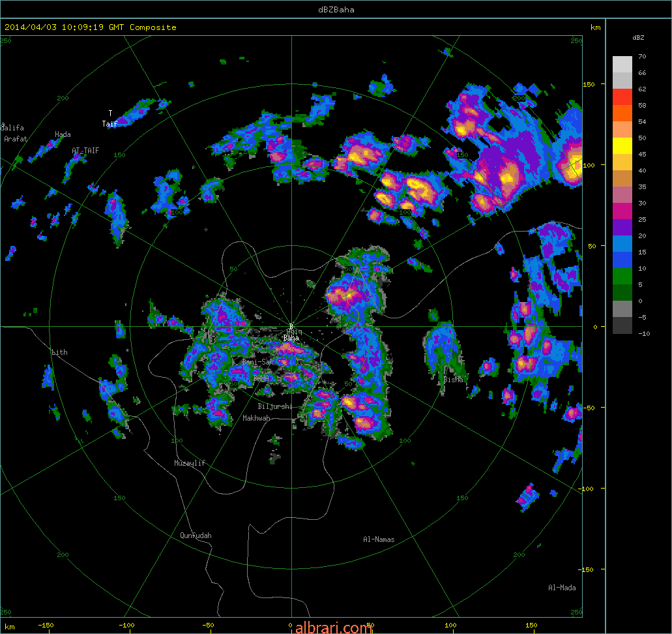This screenshot has height=634, width=672.
Task: Click the Hada location label
Action: pyautogui.click(x=63, y=134)
